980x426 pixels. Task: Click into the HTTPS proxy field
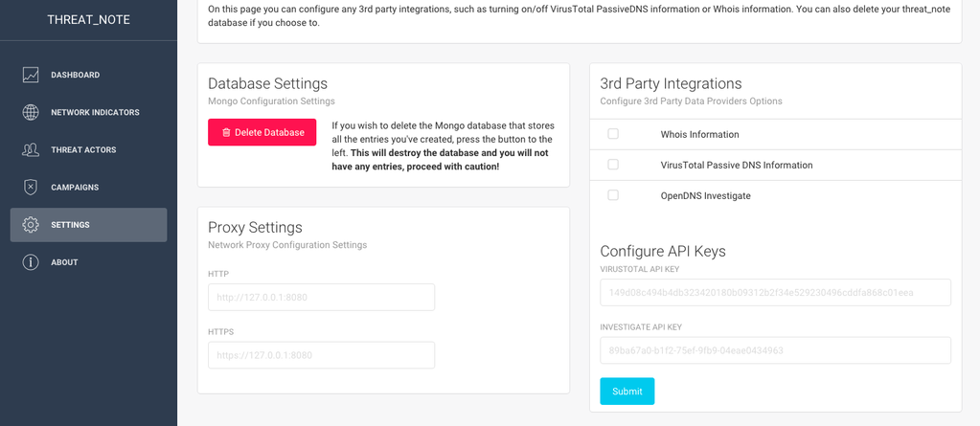(321, 355)
